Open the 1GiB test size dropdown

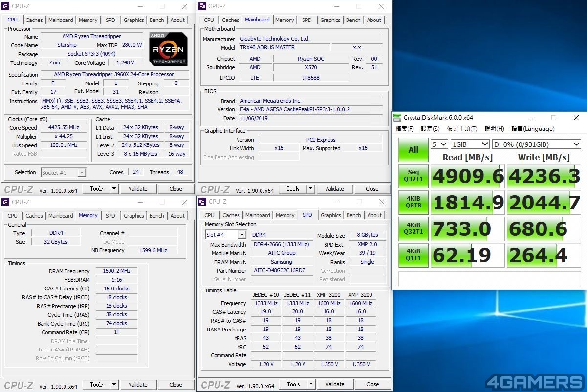(470, 144)
